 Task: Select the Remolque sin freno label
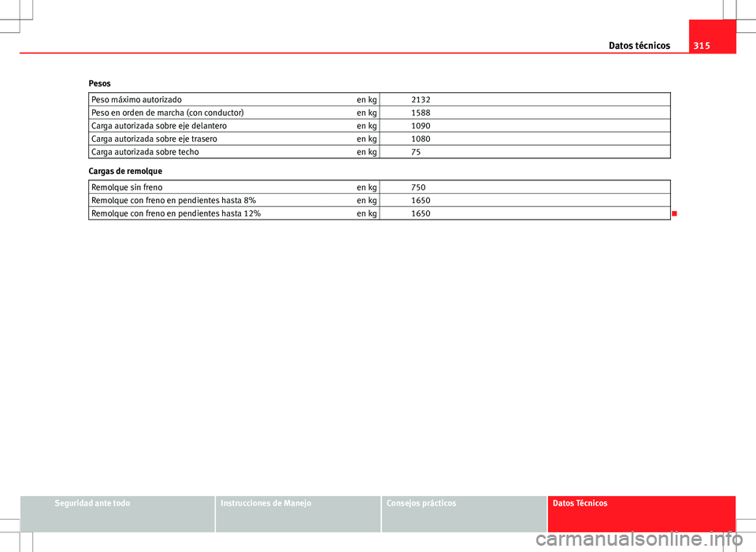tap(127, 187)
